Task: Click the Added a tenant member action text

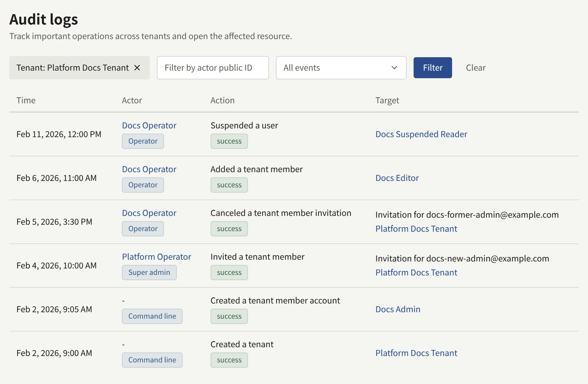Action: click(257, 169)
